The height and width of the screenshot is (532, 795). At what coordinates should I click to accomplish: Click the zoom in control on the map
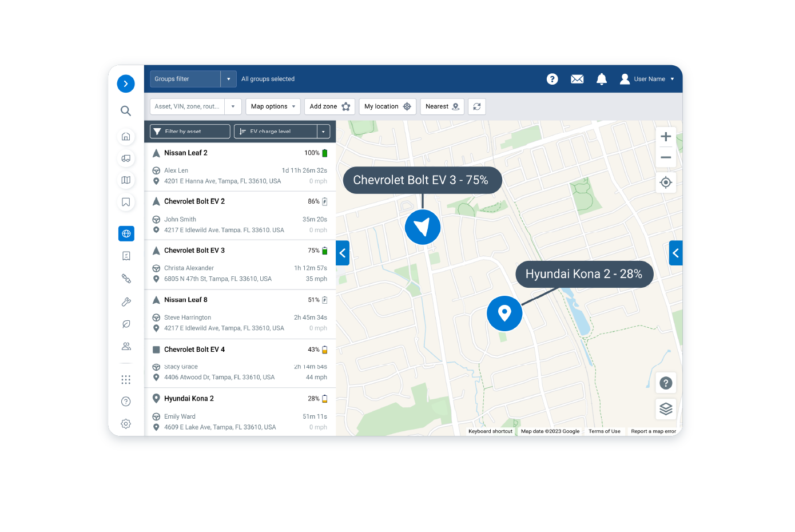tap(666, 136)
